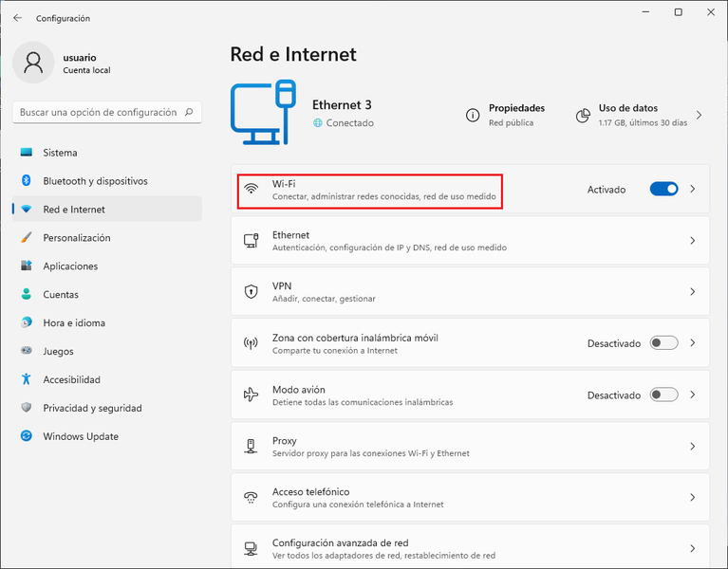Click the search magnifier icon
The image size is (728, 569).
(x=189, y=112)
